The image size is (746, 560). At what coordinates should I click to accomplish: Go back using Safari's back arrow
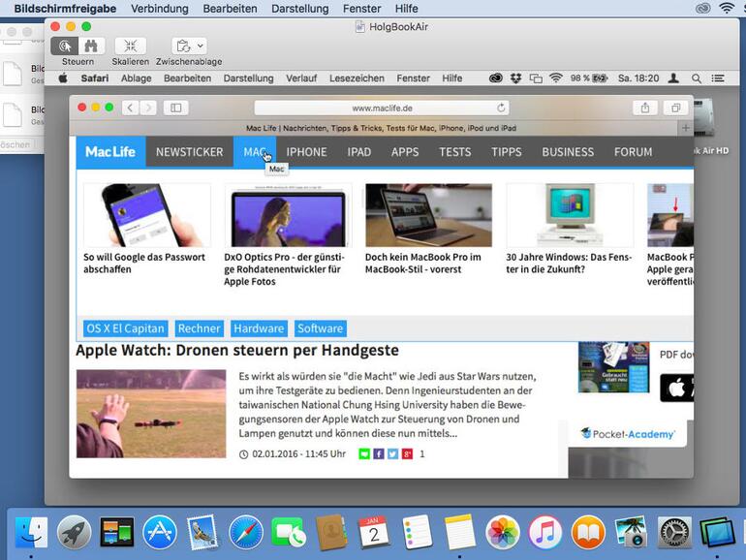(x=129, y=108)
